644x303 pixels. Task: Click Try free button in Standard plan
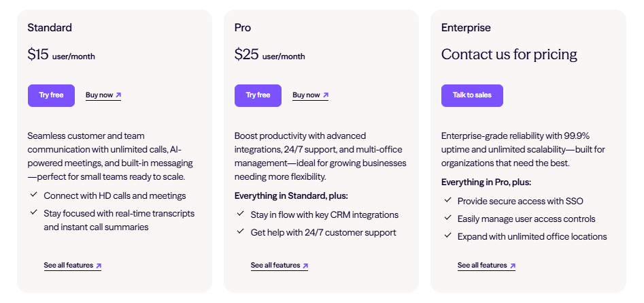[x=51, y=95]
